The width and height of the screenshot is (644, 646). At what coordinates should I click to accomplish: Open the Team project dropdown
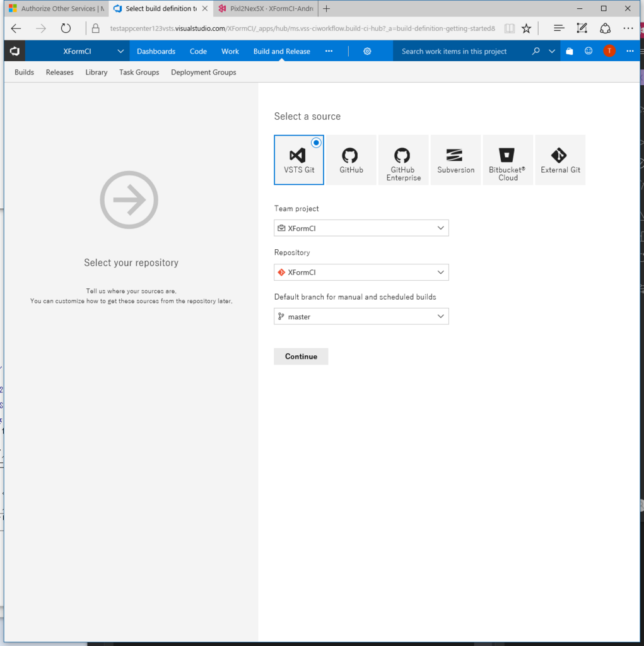tap(361, 228)
